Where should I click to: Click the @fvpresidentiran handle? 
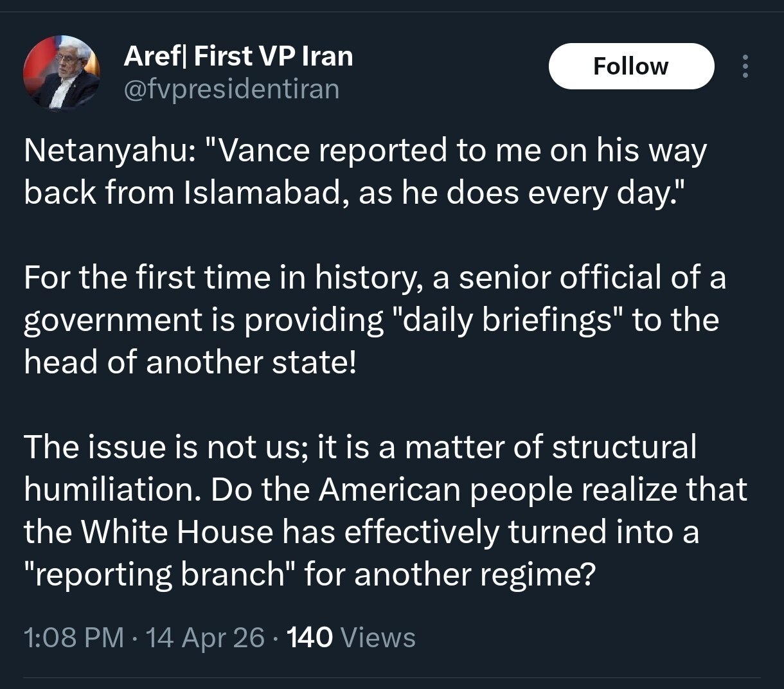click(230, 89)
